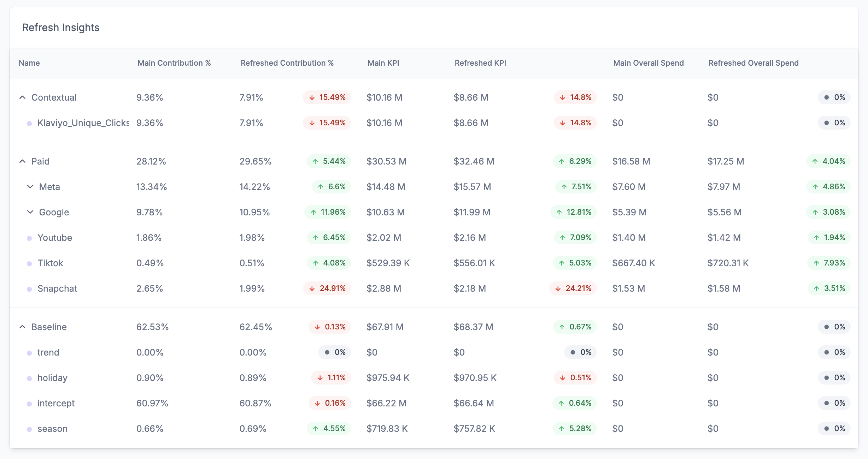Collapse the Baseline group chevron
The height and width of the screenshot is (459, 868).
tap(22, 327)
